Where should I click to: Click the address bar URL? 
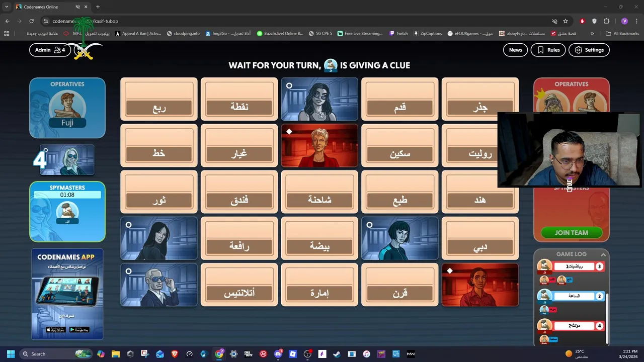(x=85, y=21)
